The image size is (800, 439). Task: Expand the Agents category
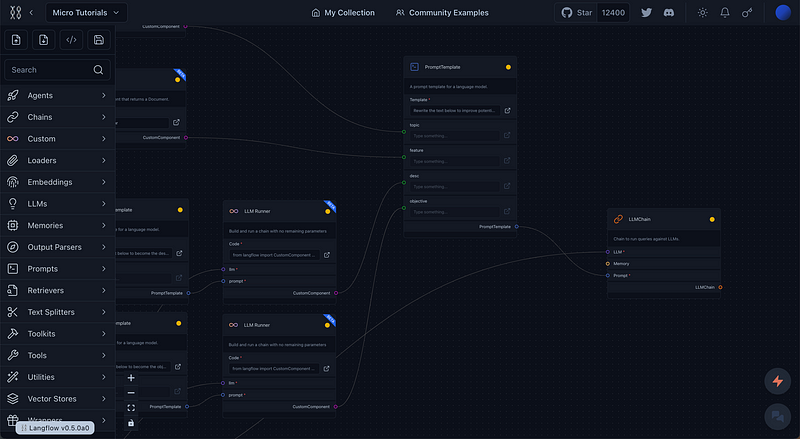pyautogui.click(x=57, y=95)
